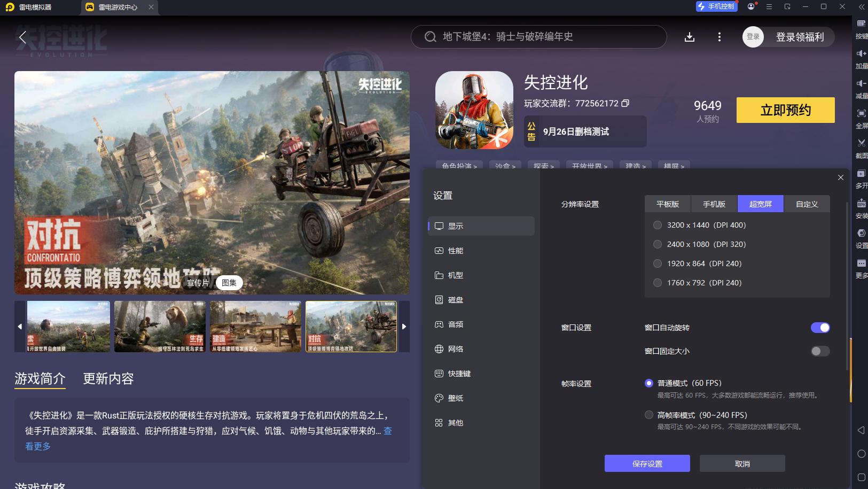This screenshot has height=489, width=868.
Task: Close the settings dialog with the X
Action: (841, 177)
